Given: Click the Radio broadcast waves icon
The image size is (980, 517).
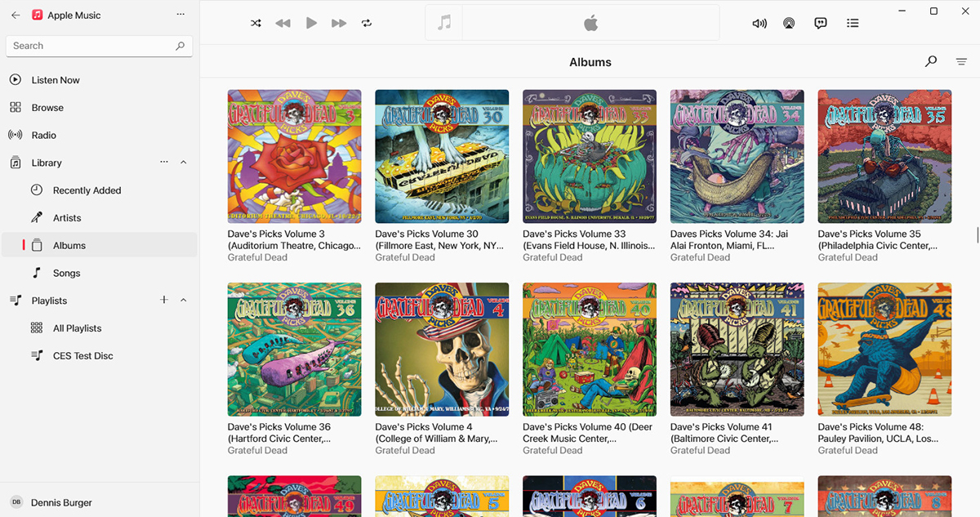Looking at the screenshot, I should (x=15, y=135).
